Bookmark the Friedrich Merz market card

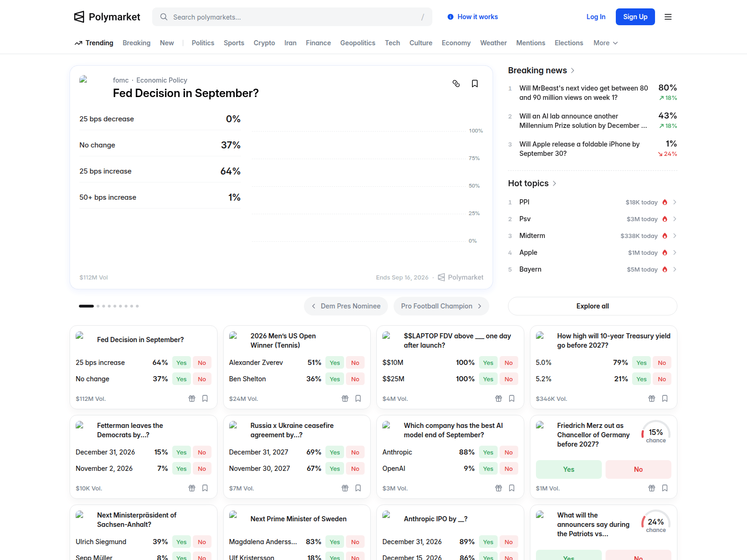click(665, 488)
